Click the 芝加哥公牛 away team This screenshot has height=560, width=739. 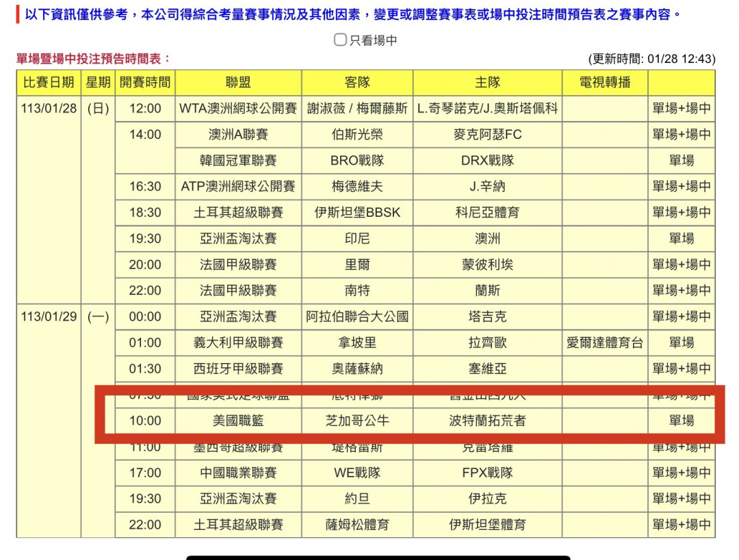pos(357,421)
